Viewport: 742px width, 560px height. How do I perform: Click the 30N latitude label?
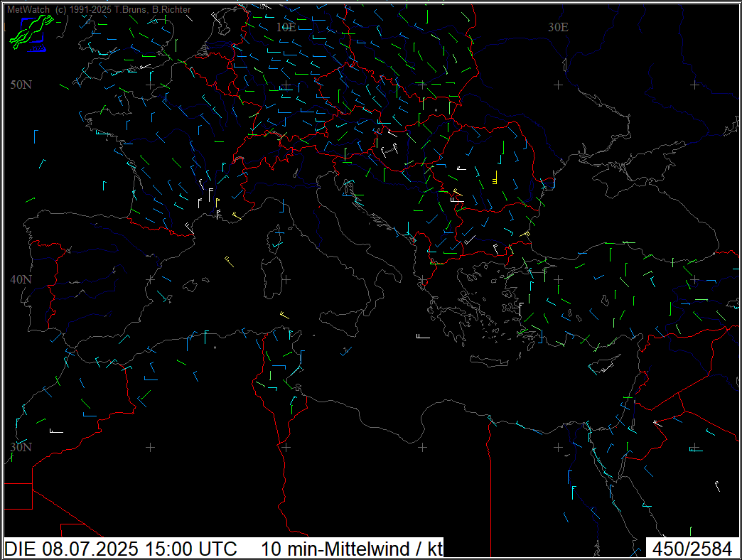(21, 447)
